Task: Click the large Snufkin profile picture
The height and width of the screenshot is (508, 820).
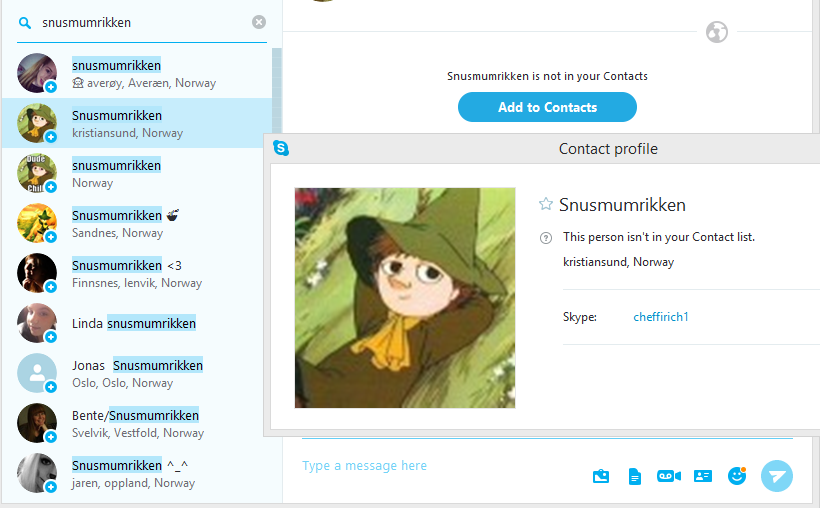Action: click(405, 298)
